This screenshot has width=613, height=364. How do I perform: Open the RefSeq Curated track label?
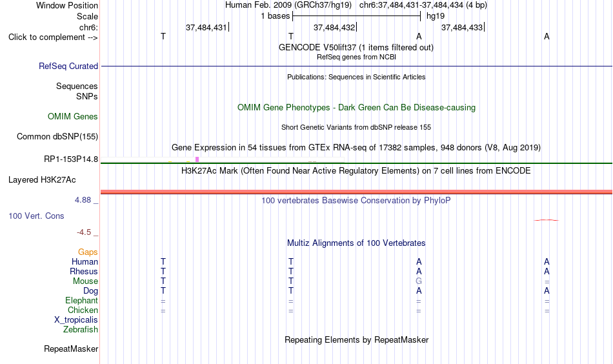point(68,66)
